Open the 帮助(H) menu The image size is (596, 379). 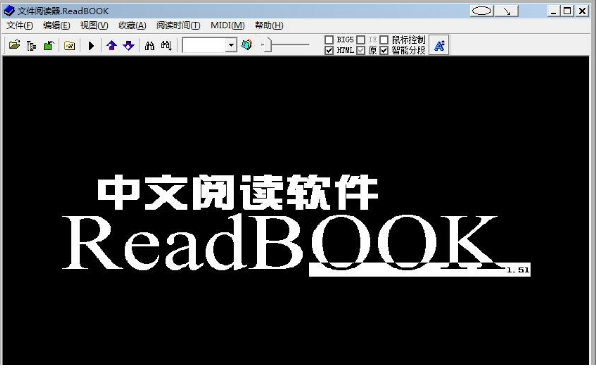coord(269,25)
